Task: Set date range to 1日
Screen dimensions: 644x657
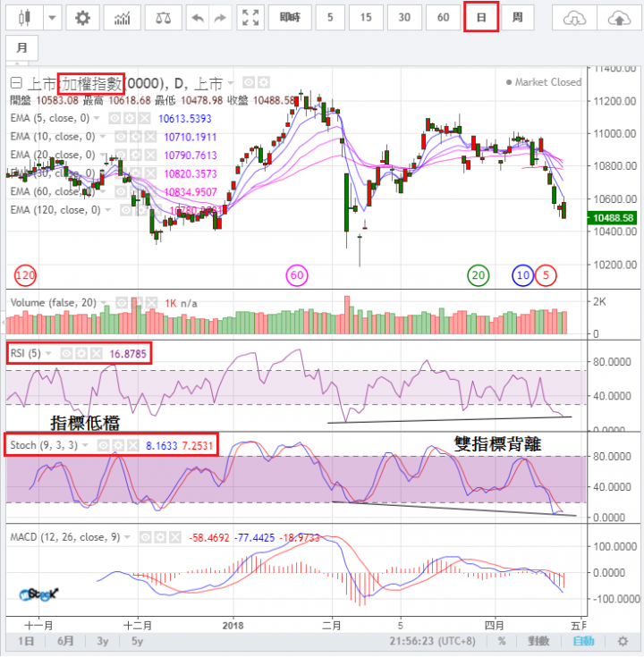Action: coord(26,641)
